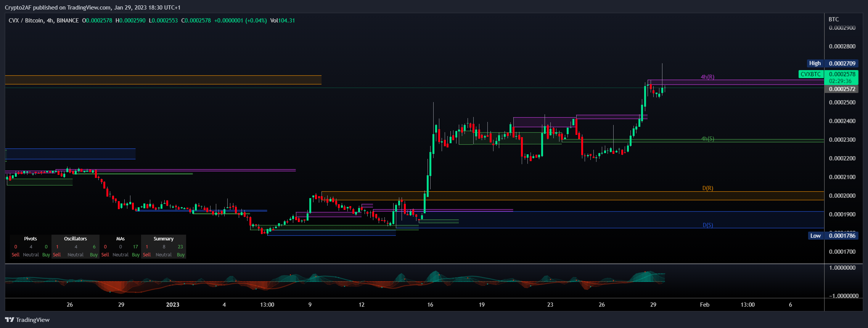Image resolution: width=868 pixels, height=328 pixels.
Task: Click the +0.0000001 (+0.04%) change text
Action: click(240, 21)
